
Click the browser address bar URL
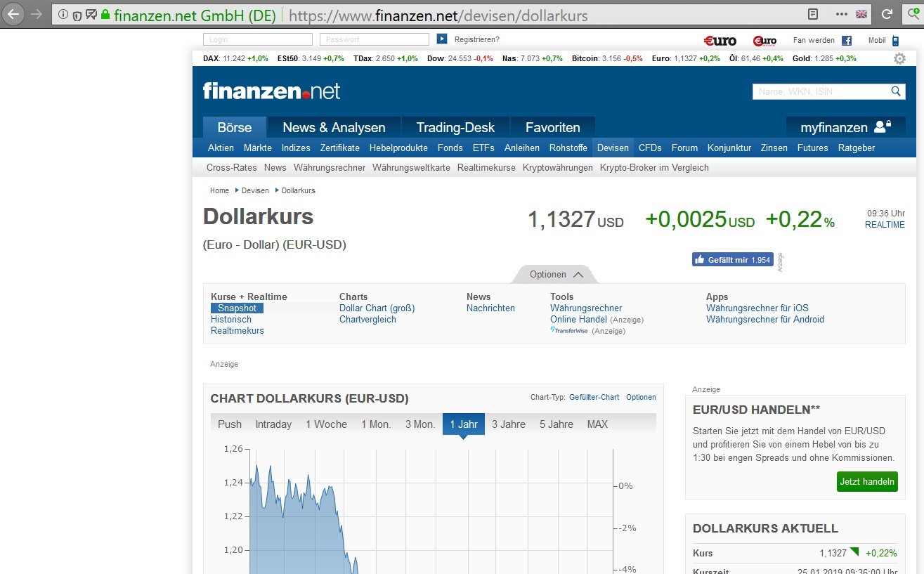[x=437, y=14]
